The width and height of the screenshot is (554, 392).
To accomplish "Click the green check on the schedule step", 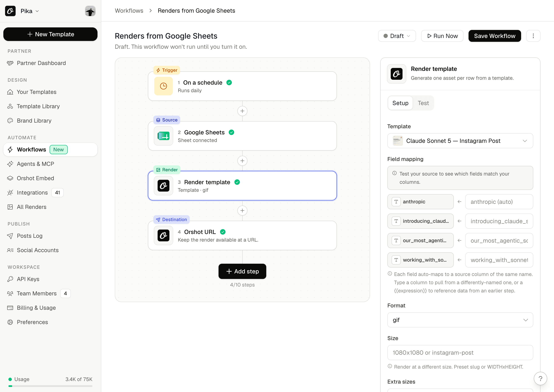I will [x=229, y=82].
